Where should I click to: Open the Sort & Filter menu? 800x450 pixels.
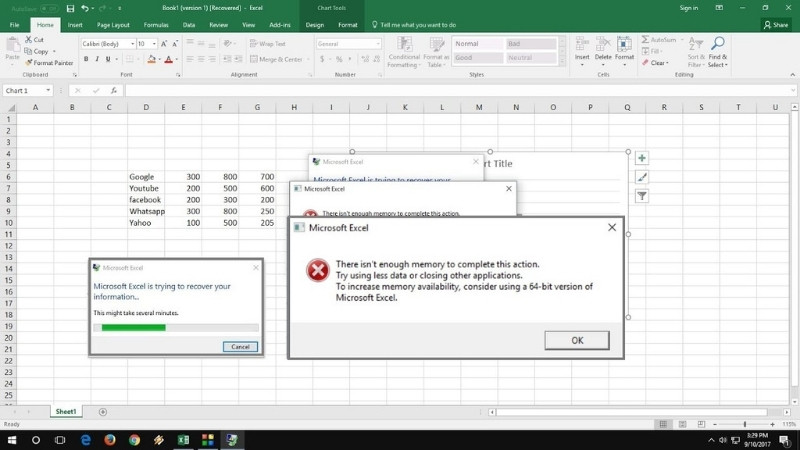pos(696,52)
